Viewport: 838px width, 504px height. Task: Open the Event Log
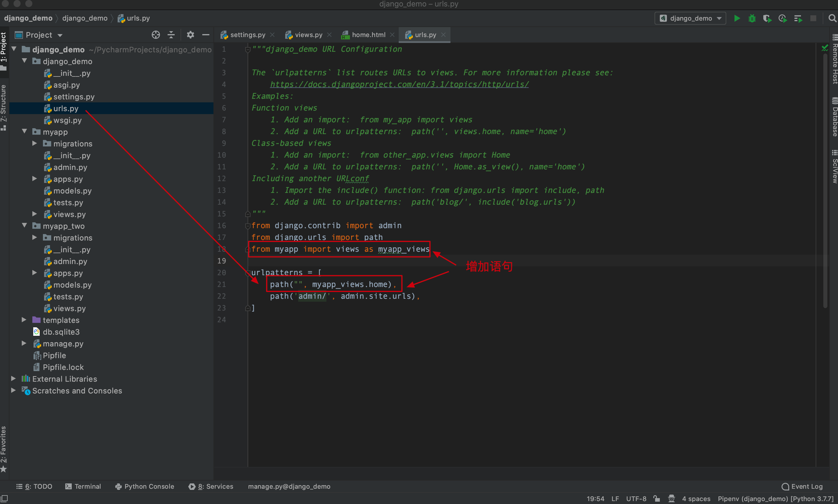point(802,486)
